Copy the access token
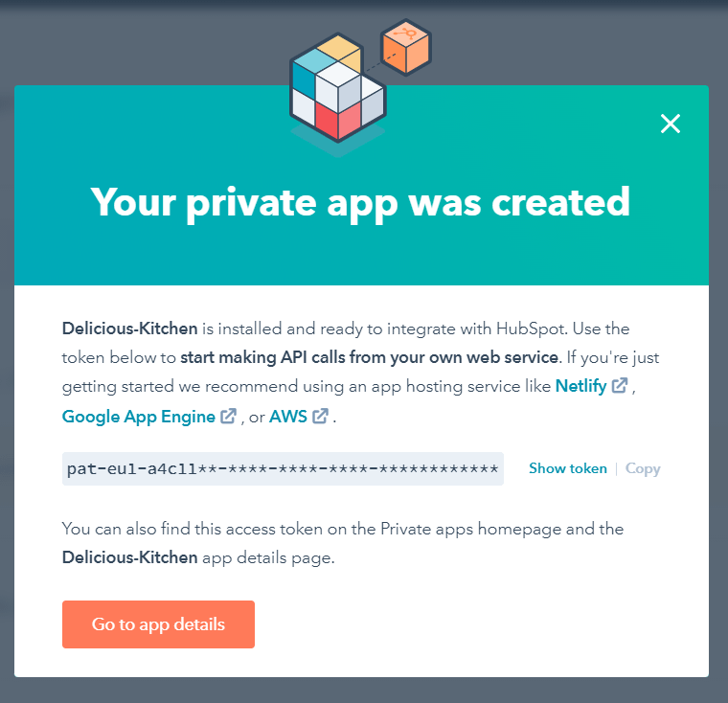Screen dimensions: 728x703 [643, 468]
